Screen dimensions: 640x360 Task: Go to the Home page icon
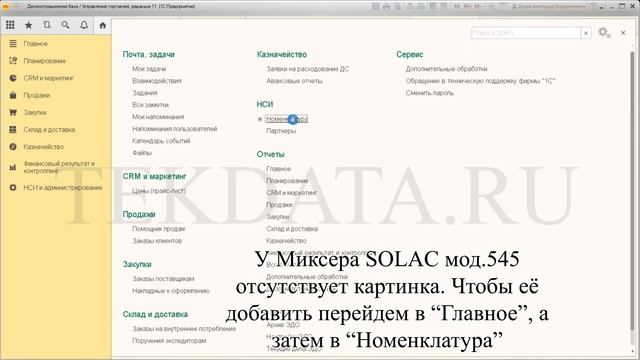click(103, 25)
